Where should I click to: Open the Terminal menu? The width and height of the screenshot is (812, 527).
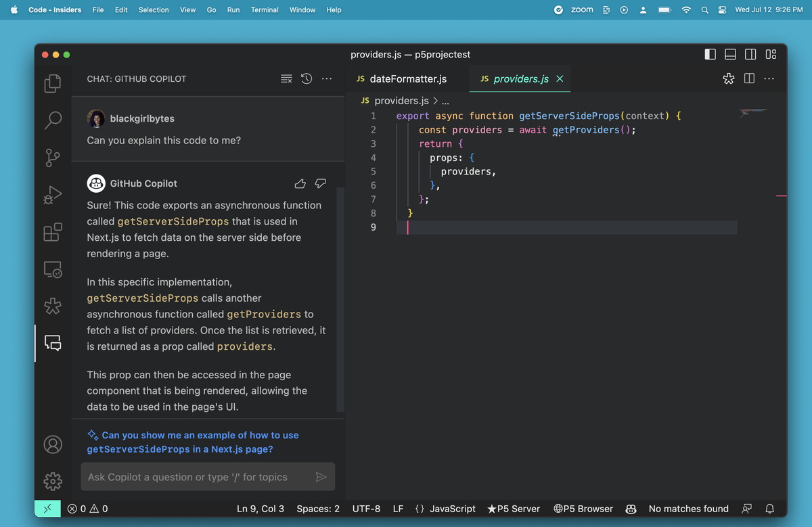(x=265, y=10)
